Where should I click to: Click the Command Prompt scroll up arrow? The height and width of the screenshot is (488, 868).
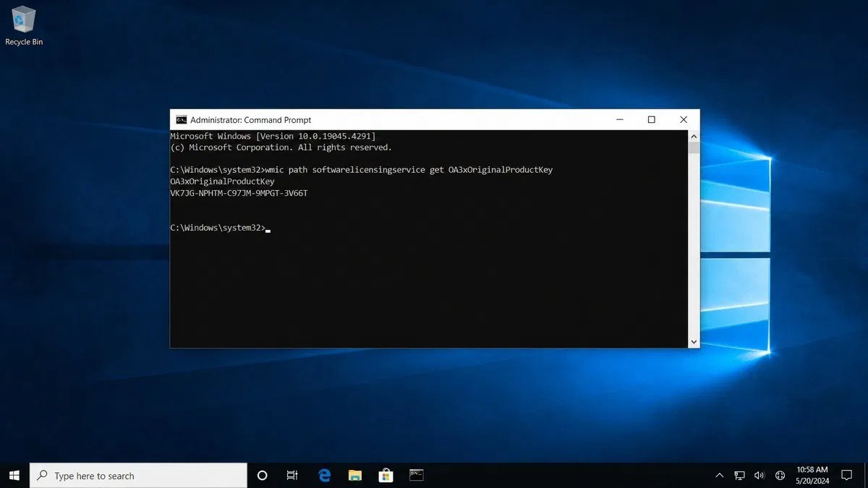coord(694,136)
